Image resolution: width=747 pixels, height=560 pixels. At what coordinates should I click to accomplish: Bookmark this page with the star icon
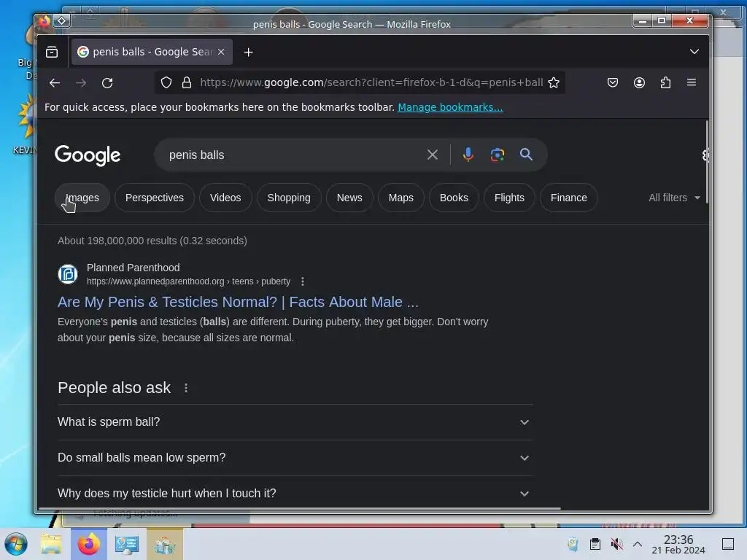point(554,83)
